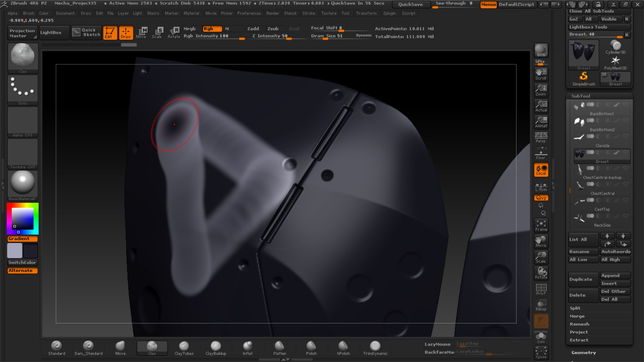Select the Standard brush
Viewport: 644px width, 362px height.
57,348
